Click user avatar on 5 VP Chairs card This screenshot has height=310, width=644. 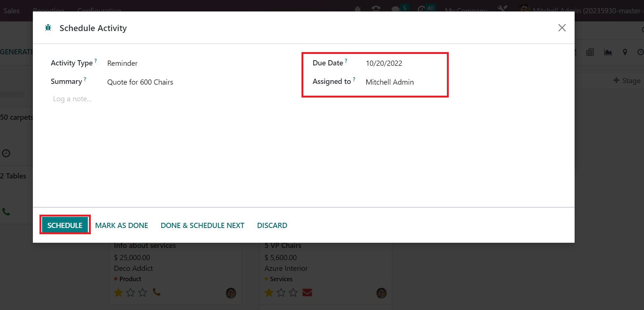(382, 293)
